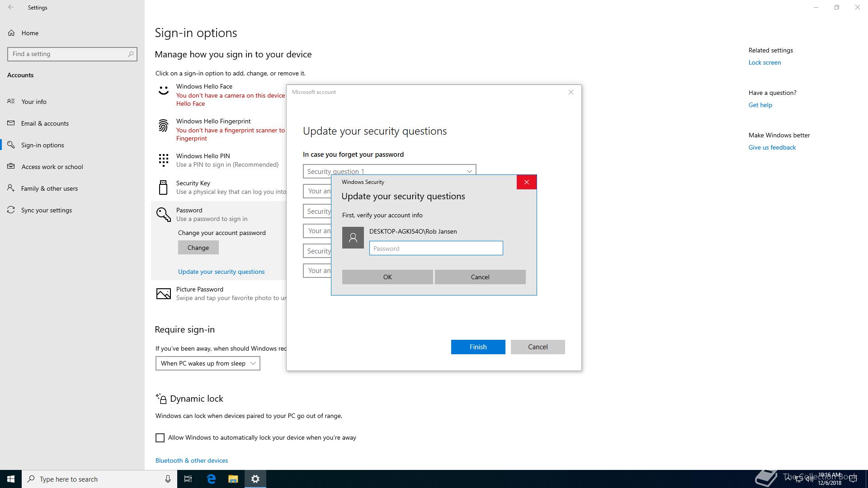This screenshot has height=488, width=868.
Task: Click the Picture Password image icon
Action: point(163,294)
